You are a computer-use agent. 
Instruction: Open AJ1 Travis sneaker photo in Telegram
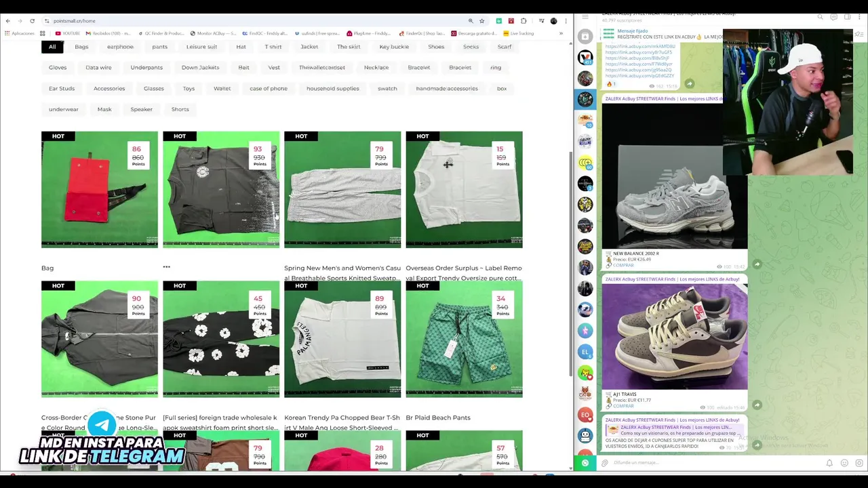[x=675, y=337]
